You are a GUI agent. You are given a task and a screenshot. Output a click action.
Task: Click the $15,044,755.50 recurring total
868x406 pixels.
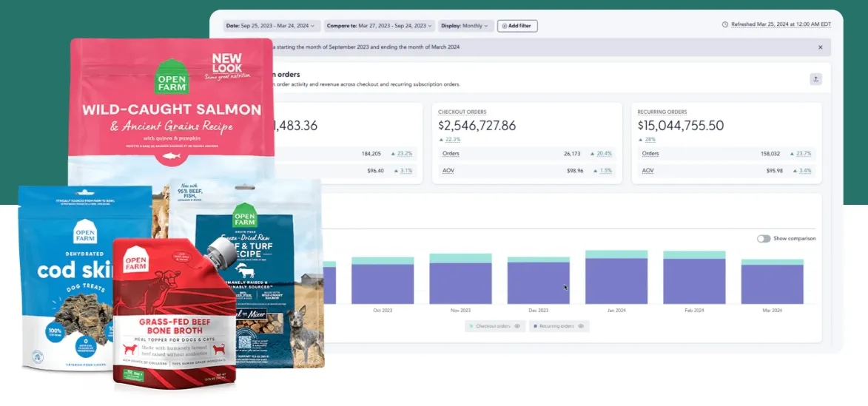pyautogui.click(x=680, y=126)
